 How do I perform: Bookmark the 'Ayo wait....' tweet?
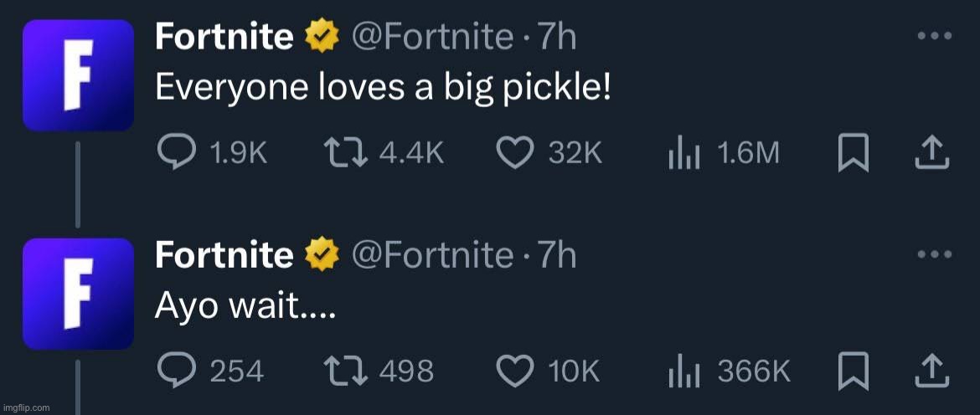(854, 371)
